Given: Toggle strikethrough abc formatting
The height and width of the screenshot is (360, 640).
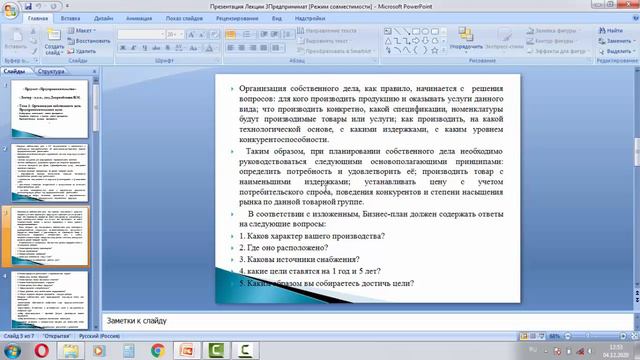Looking at the screenshot, I should pos(156,48).
